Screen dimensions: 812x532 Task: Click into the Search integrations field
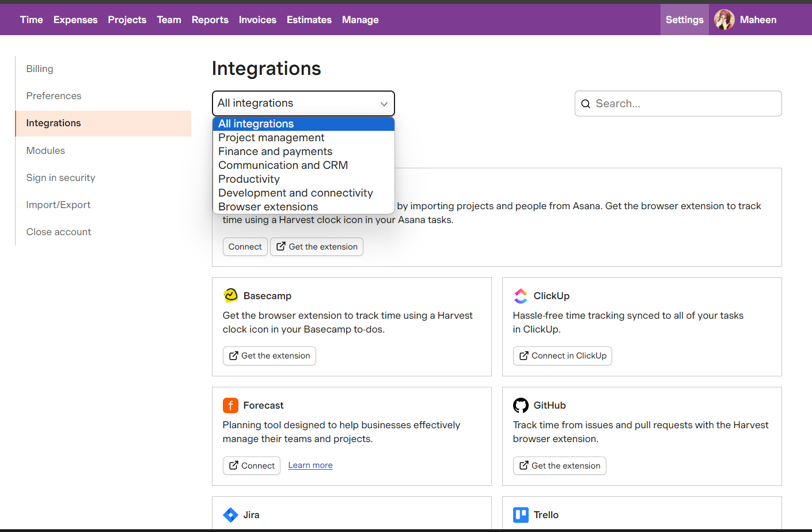(x=678, y=104)
